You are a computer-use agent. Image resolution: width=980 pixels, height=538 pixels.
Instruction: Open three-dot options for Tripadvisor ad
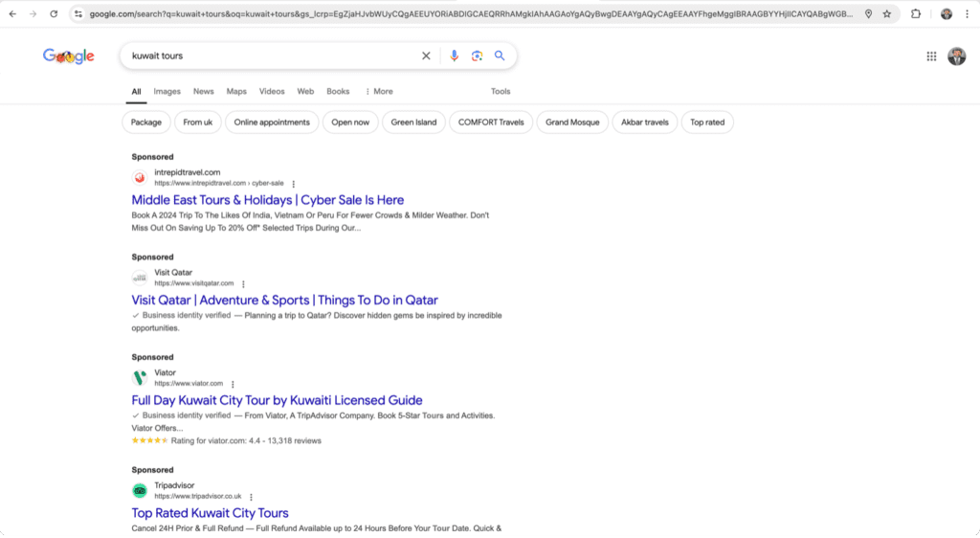251,497
